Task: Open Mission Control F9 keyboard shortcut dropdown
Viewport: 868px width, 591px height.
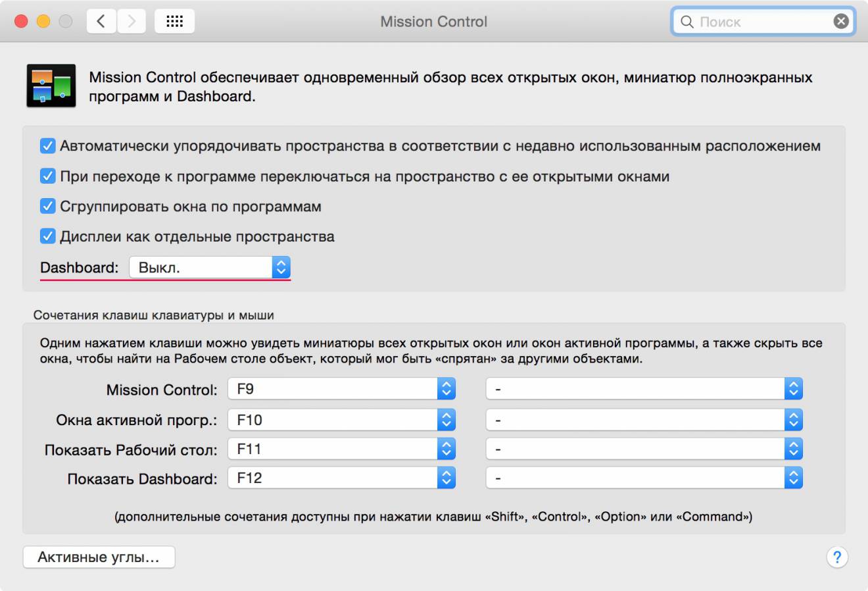Action: coord(342,389)
